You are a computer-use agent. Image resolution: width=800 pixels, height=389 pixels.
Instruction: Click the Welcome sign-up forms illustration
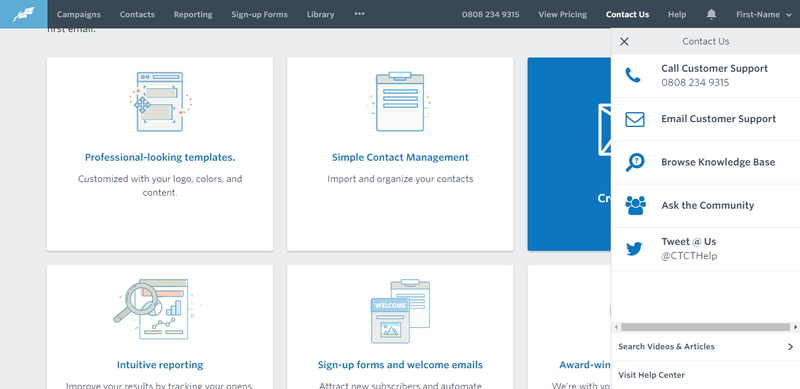[x=400, y=311]
